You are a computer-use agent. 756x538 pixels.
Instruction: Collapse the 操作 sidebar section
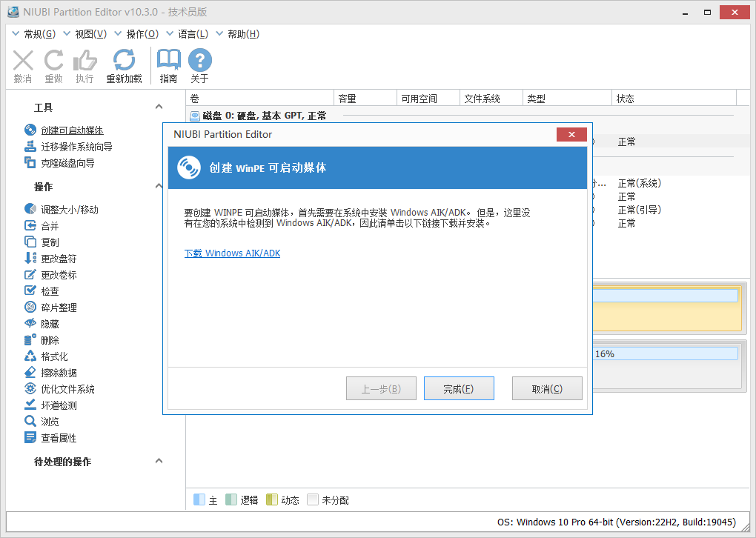pos(158,187)
